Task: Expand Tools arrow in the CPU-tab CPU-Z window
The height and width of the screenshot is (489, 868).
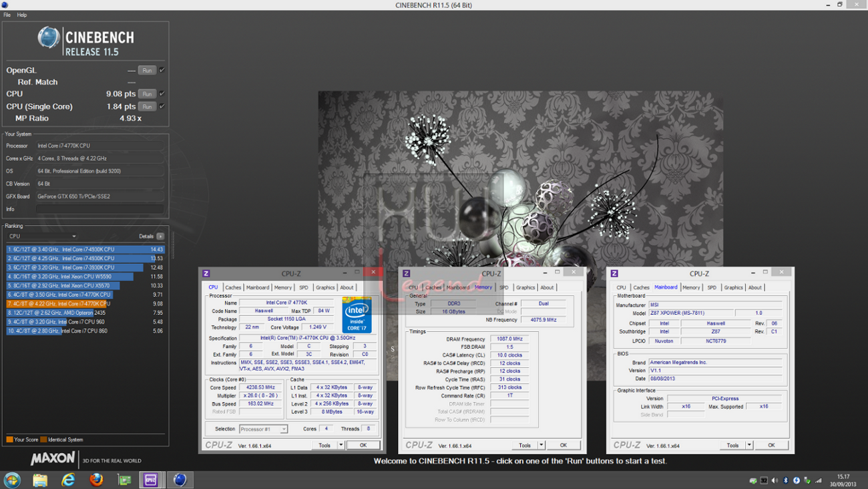Action: [341, 445]
